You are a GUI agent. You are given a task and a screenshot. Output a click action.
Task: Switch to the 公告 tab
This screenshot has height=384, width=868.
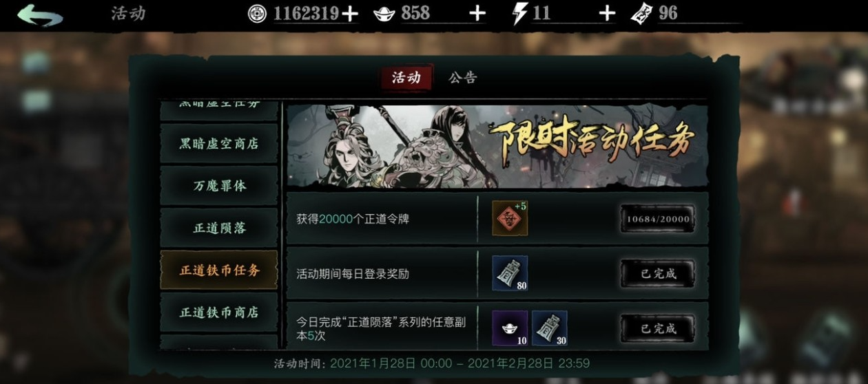[x=462, y=78]
